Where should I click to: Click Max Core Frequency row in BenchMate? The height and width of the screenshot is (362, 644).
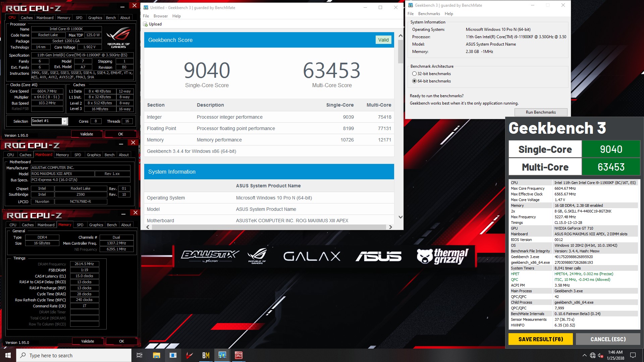pyautogui.click(x=574, y=188)
